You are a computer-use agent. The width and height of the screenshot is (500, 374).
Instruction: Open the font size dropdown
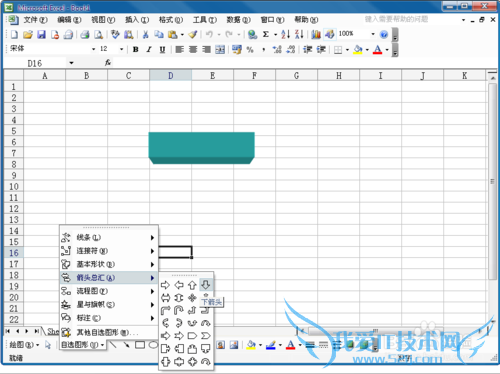coord(122,49)
